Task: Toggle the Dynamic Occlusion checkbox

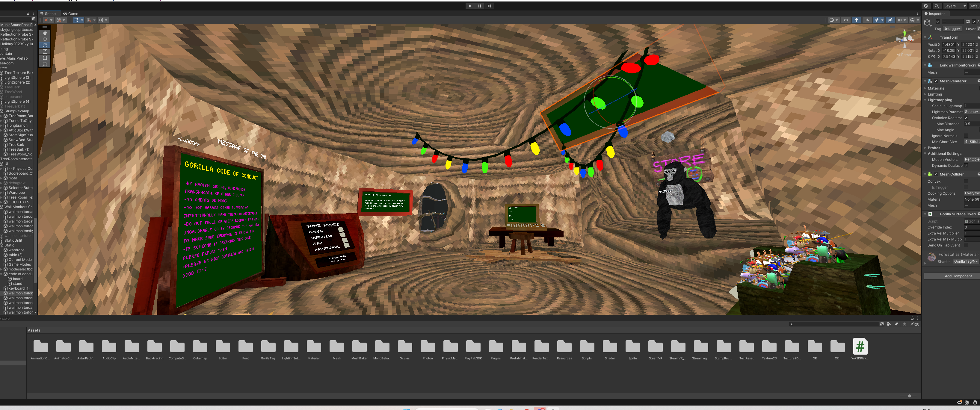Action: tap(966, 165)
